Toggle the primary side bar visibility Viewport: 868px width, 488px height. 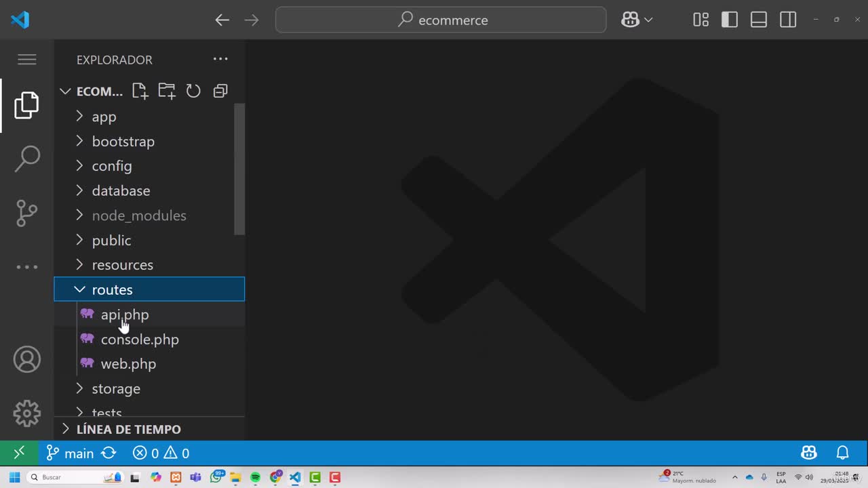(730, 20)
